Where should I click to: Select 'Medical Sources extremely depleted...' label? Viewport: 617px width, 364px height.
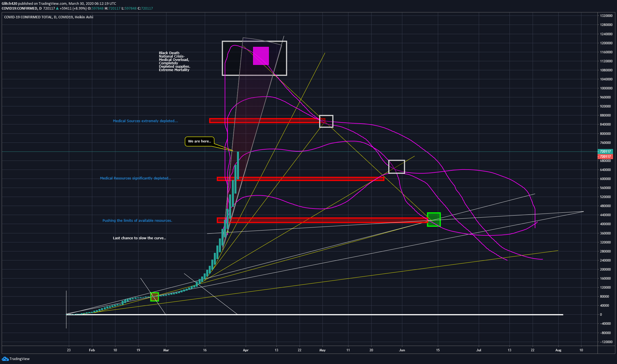pos(145,121)
